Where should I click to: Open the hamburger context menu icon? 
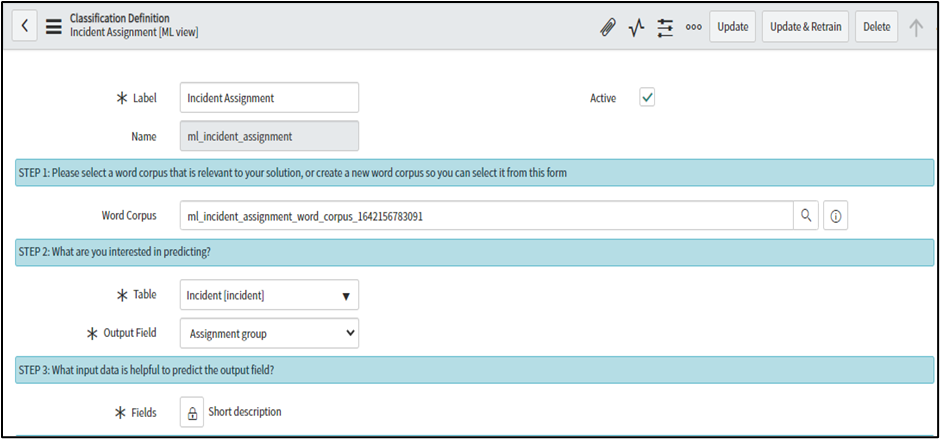pyautogui.click(x=54, y=27)
